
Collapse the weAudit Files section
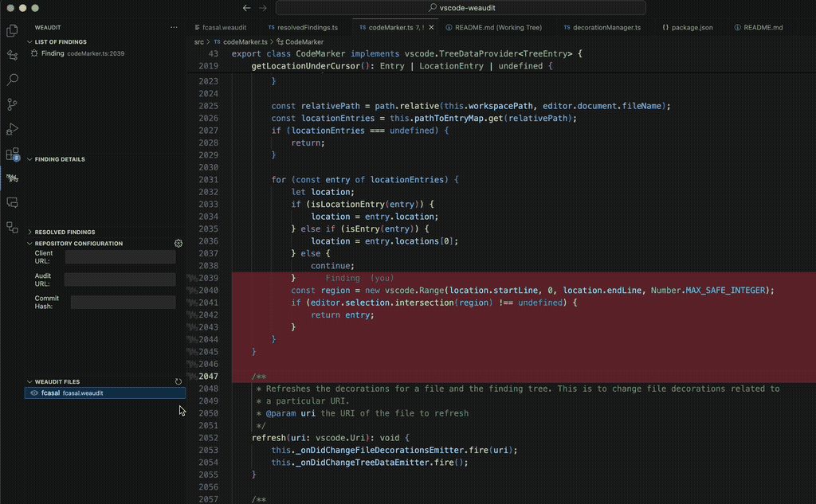[x=29, y=381]
